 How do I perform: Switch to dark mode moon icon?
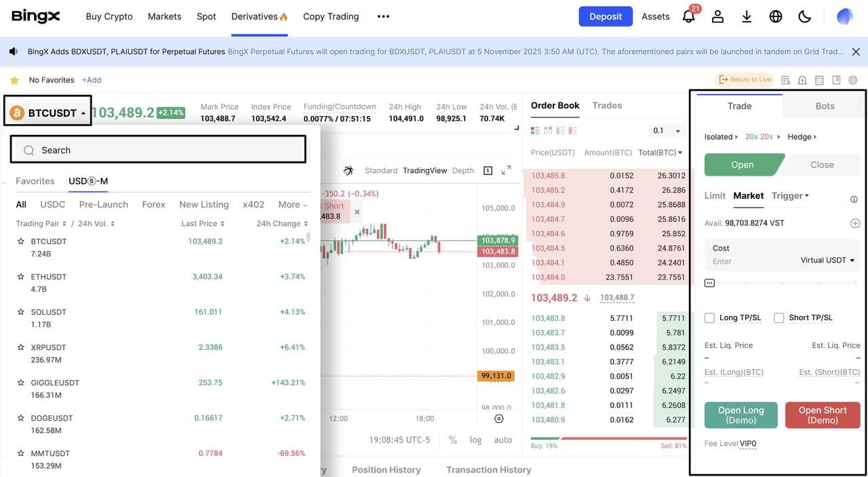click(x=805, y=17)
